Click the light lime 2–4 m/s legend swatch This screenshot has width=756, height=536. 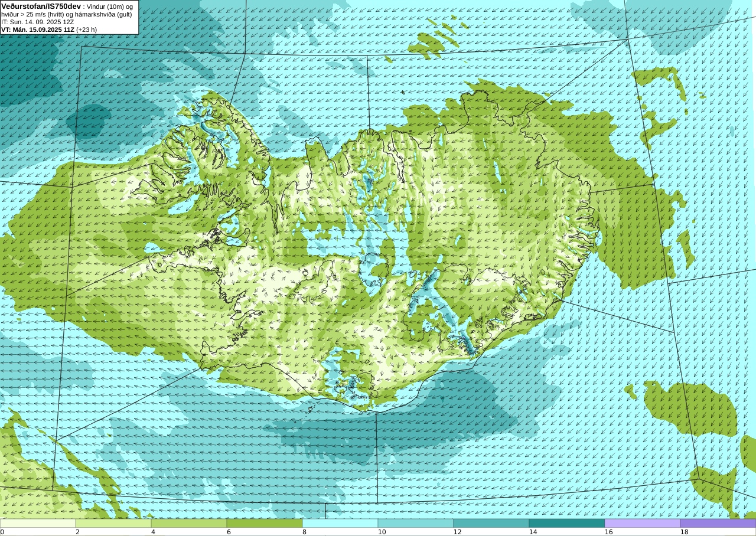(x=113, y=523)
